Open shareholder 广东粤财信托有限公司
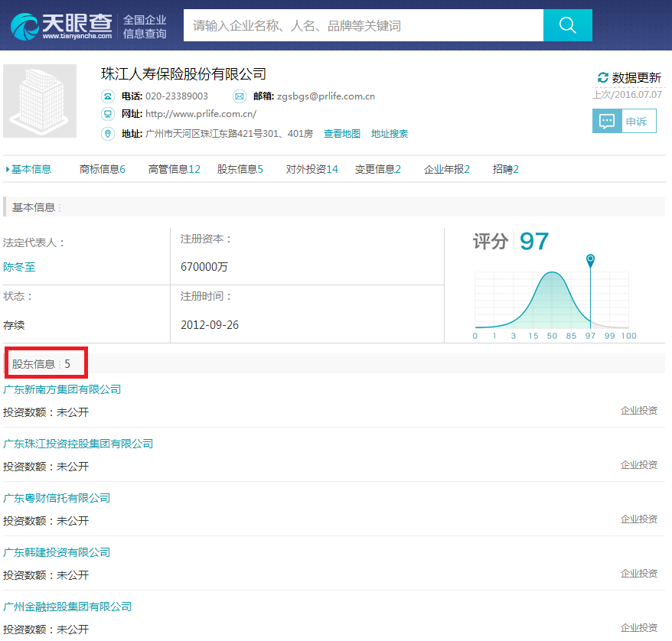Viewport: 672px width, 641px height. pos(57,498)
